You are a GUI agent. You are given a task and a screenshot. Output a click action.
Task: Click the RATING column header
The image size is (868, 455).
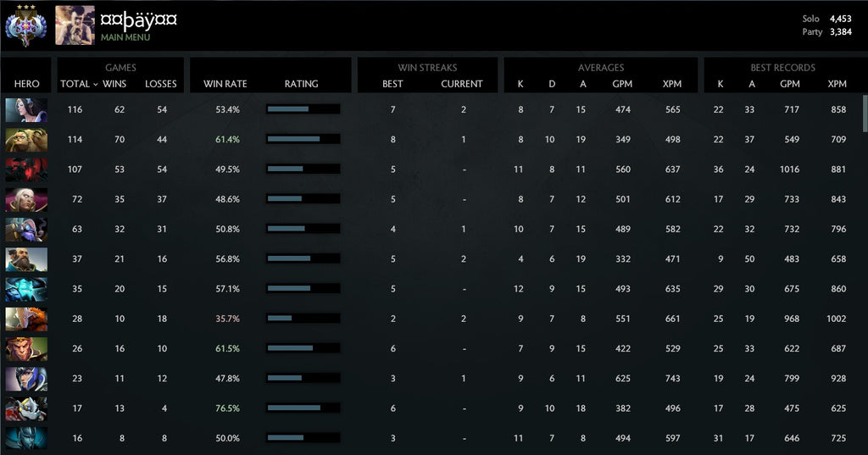(x=301, y=84)
